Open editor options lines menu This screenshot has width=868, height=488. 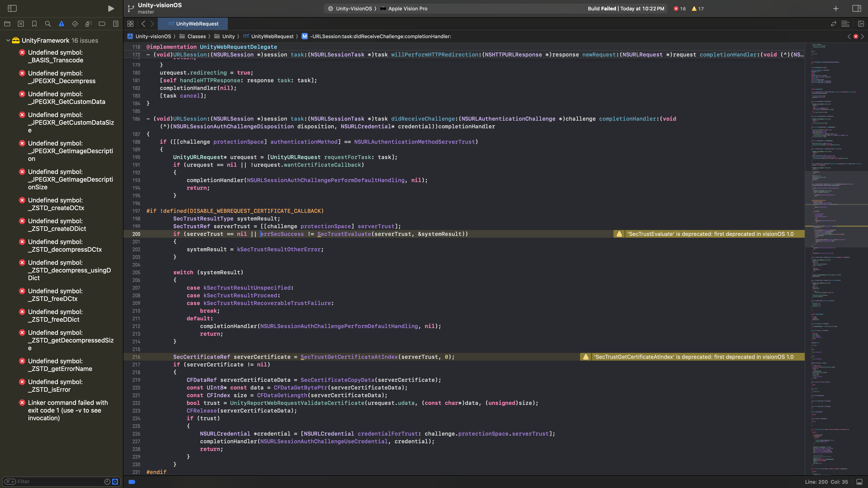coord(845,24)
